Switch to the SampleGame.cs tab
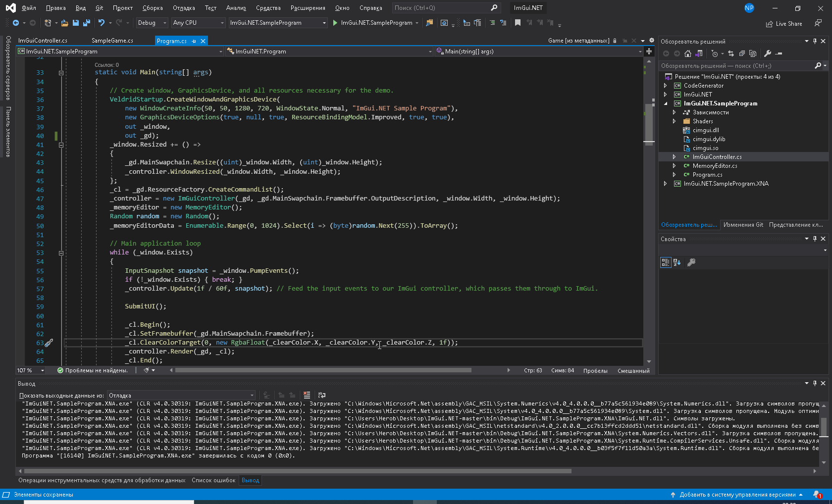The width and height of the screenshot is (832, 504). coord(112,41)
